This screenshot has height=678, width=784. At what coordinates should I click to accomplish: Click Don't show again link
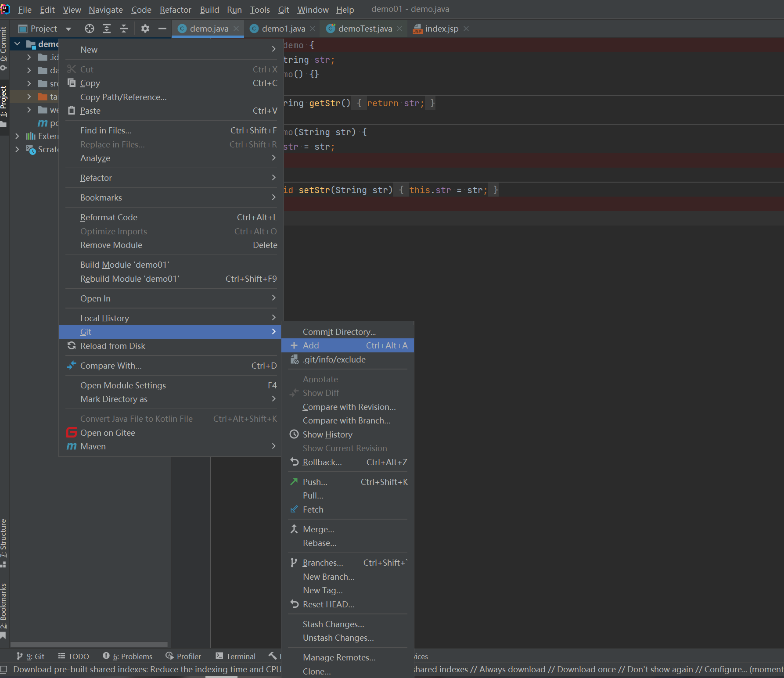(660, 669)
